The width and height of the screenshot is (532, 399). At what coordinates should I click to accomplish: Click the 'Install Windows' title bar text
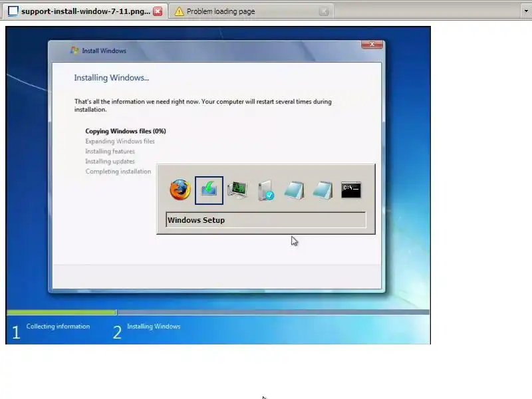104,51
